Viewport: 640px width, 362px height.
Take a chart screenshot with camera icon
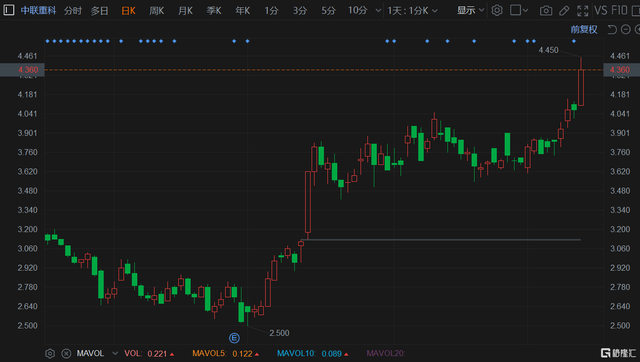click(546, 11)
